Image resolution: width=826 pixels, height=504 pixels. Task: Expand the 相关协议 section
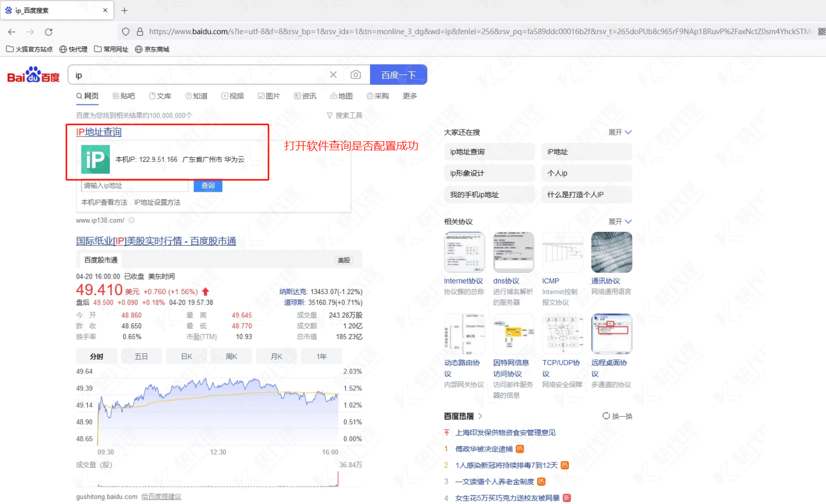(x=620, y=222)
